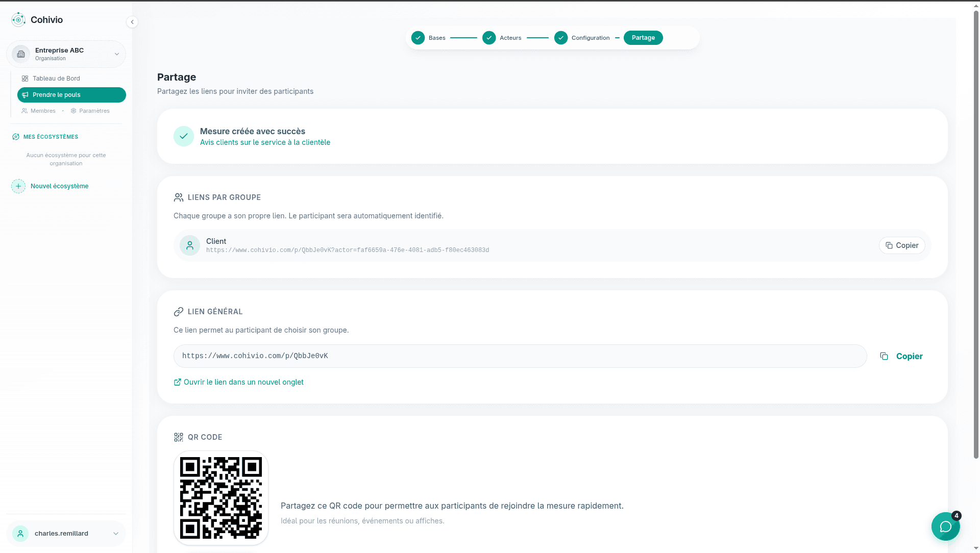Click the chain icon in Lien Général header

tap(178, 312)
